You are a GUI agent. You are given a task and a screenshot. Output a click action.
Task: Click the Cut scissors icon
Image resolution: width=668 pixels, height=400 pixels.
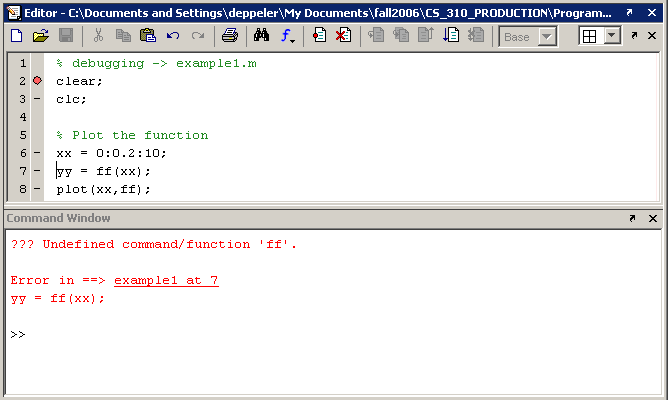tap(99, 36)
